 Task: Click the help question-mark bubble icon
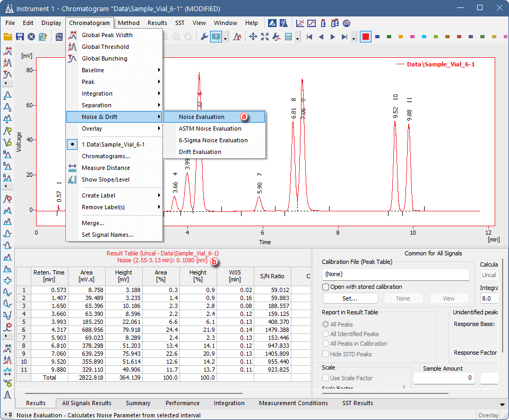pos(216,37)
